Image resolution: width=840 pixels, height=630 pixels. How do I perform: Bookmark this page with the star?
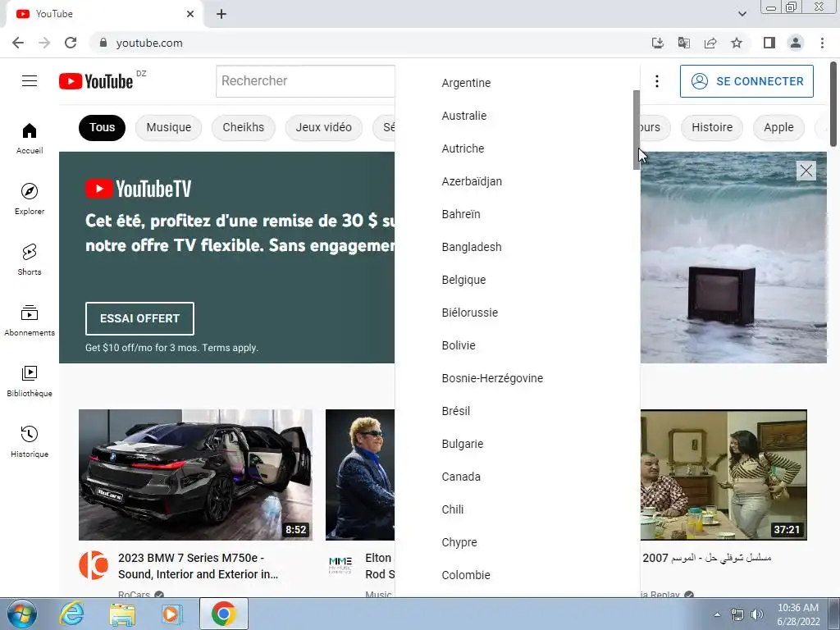pos(737,43)
